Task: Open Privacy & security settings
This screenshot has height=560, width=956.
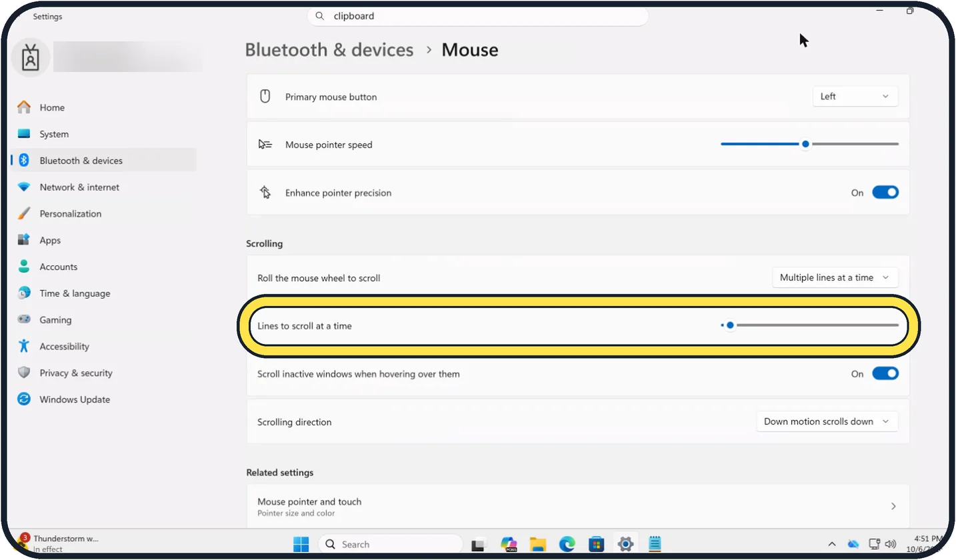Action: pyautogui.click(x=103, y=373)
